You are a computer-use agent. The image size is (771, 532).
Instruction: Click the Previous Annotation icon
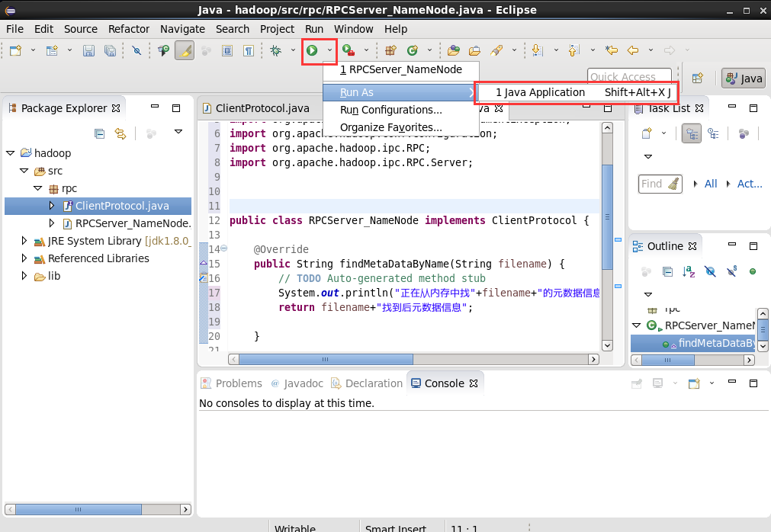click(x=573, y=50)
